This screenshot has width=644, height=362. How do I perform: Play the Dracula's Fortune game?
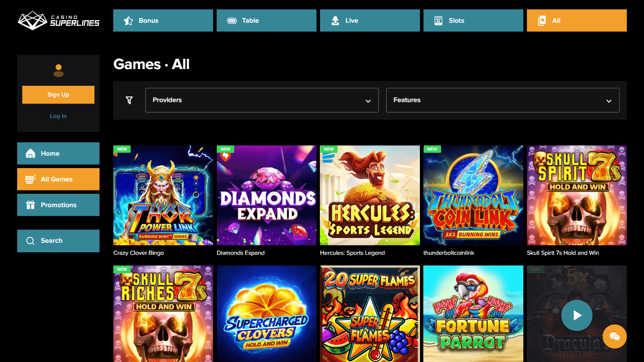click(x=577, y=315)
